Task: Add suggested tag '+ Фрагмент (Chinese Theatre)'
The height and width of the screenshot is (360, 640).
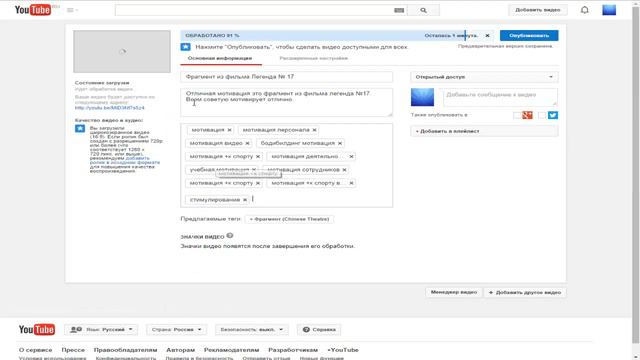Action: (x=289, y=219)
